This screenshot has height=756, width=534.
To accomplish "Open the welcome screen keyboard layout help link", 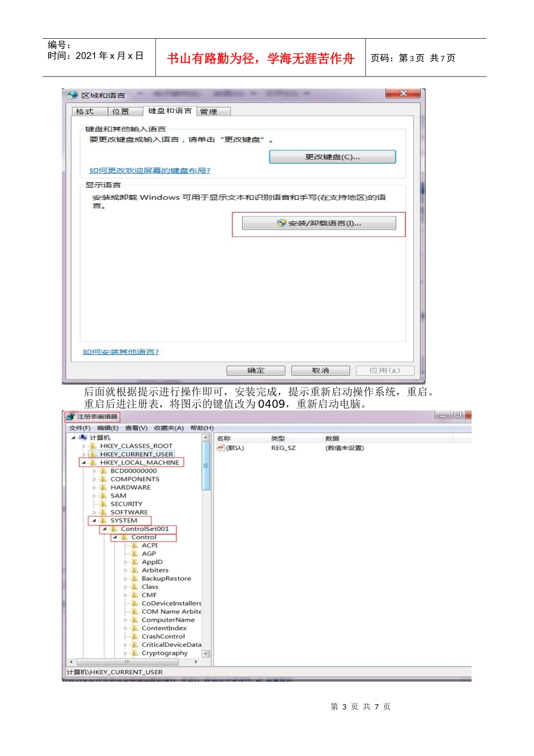I will 150,170.
